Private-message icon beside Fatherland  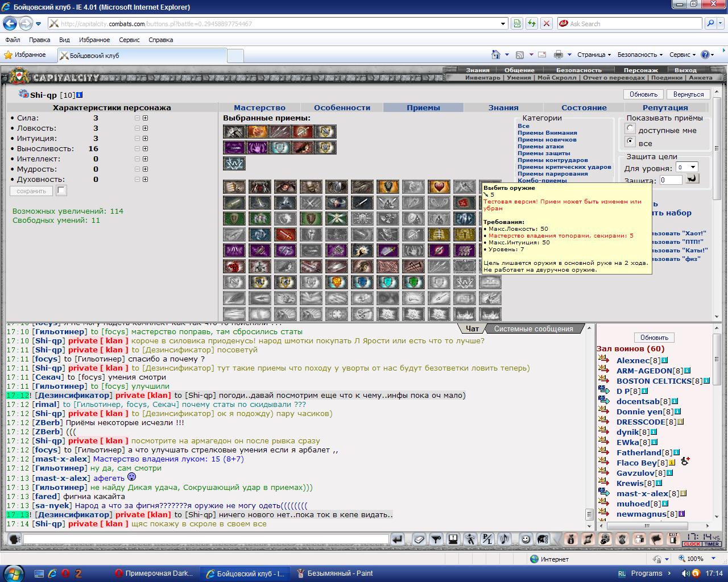603,452
